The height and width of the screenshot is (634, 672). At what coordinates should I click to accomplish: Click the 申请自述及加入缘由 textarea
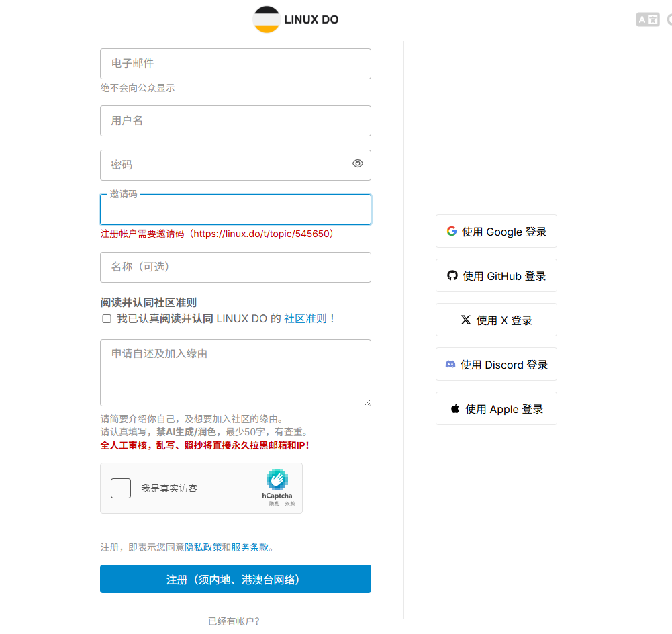tap(235, 373)
